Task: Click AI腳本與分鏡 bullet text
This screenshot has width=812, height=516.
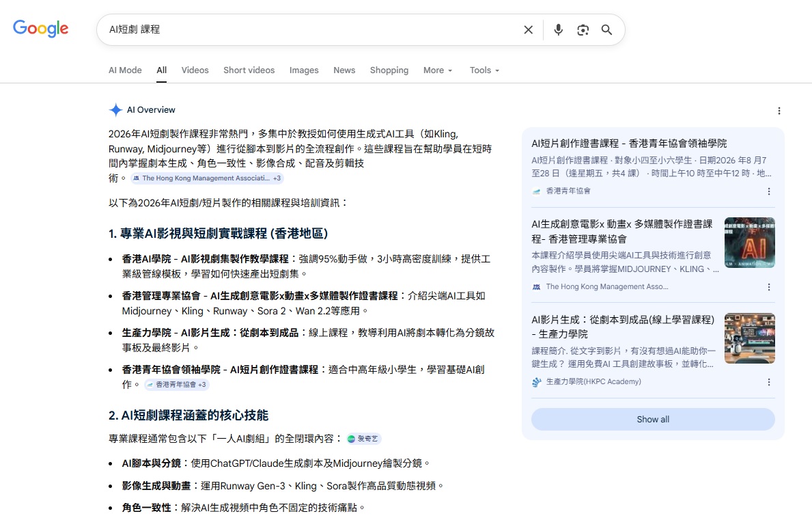Action: [x=151, y=463]
